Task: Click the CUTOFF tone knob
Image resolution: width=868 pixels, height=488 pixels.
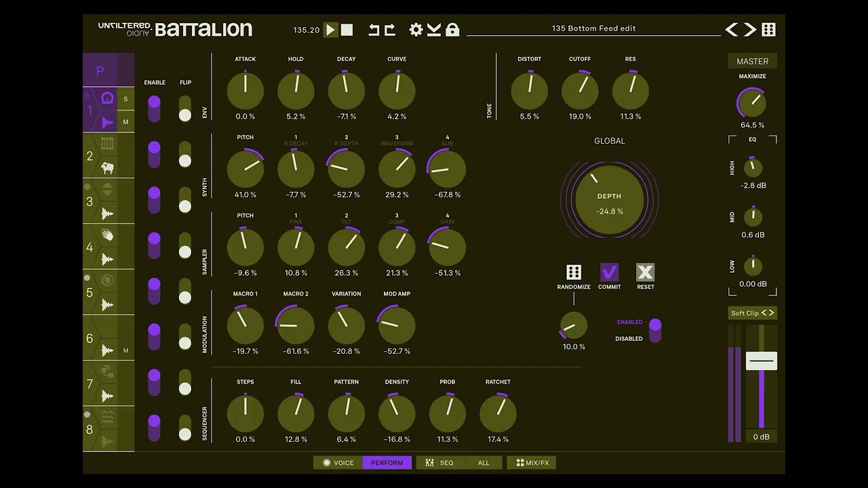Action: click(x=580, y=91)
